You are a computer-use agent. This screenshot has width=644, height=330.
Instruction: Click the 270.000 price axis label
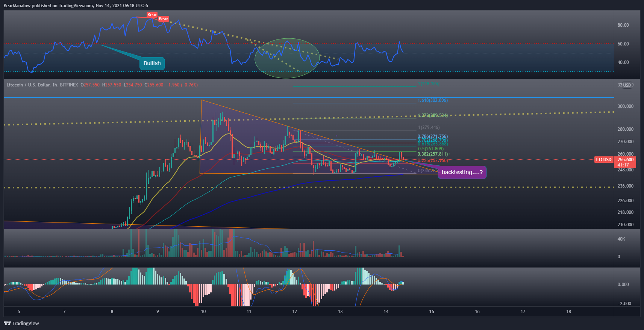coord(625,142)
